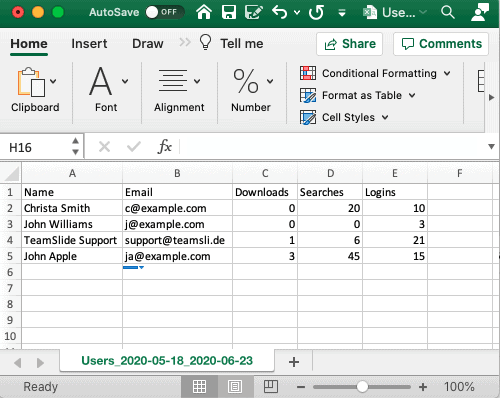Zoom in with plus button
Viewport: 500px width, 398px height.
pos(423,387)
